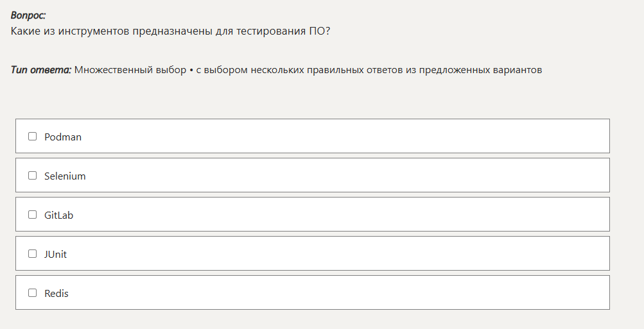The width and height of the screenshot is (644, 329).
Task: Toggle the Redis checkbox
Action: click(32, 293)
